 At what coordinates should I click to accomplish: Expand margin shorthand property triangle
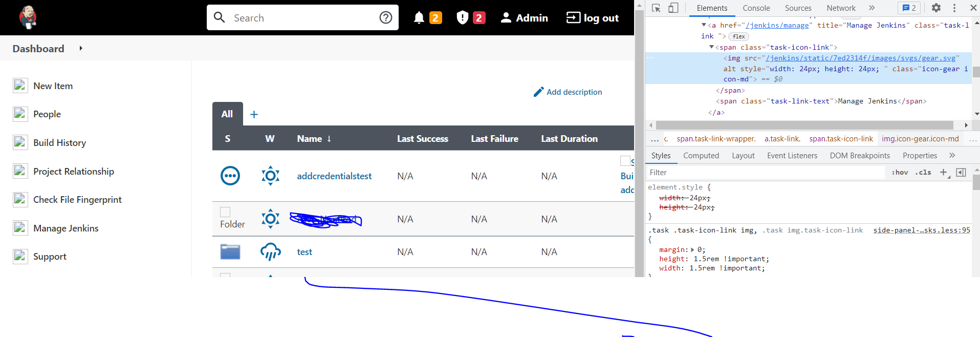click(692, 250)
